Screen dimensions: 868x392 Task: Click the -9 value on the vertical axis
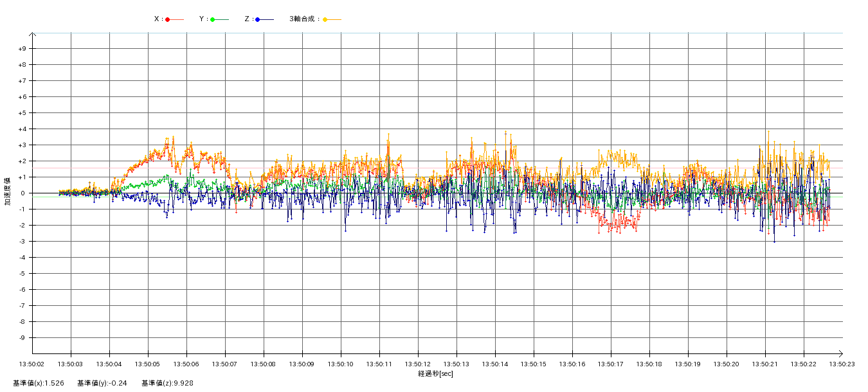[22, 338]
